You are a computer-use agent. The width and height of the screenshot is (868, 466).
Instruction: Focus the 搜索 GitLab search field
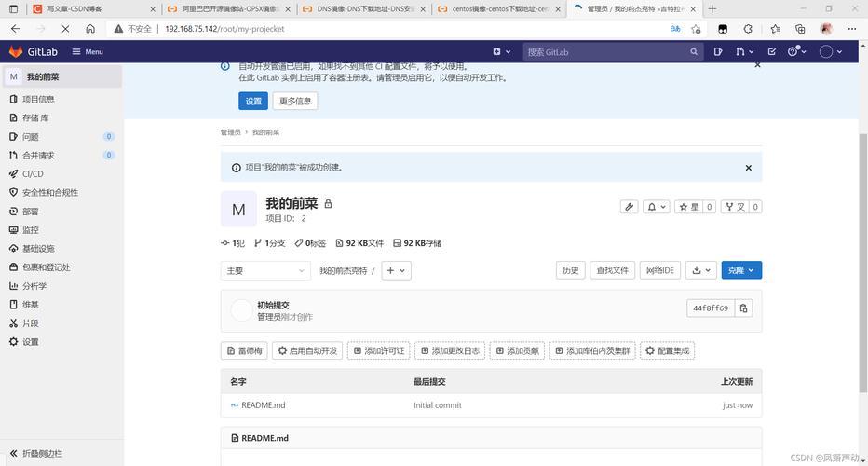pos(612,51)
